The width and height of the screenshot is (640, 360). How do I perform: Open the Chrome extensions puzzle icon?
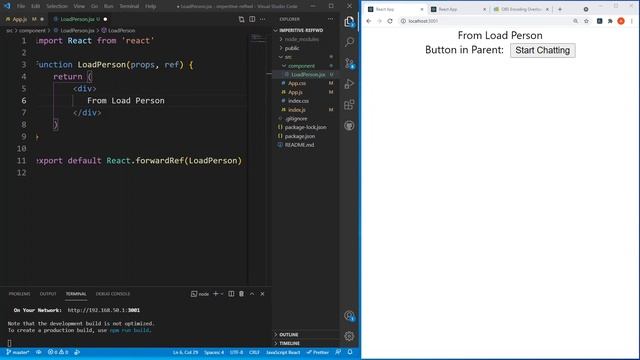click(x=610, y=21)
